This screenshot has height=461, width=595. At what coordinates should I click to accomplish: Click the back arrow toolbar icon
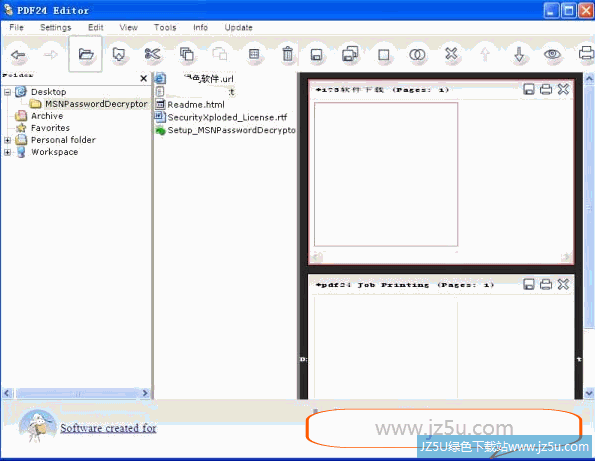[18, 55]
